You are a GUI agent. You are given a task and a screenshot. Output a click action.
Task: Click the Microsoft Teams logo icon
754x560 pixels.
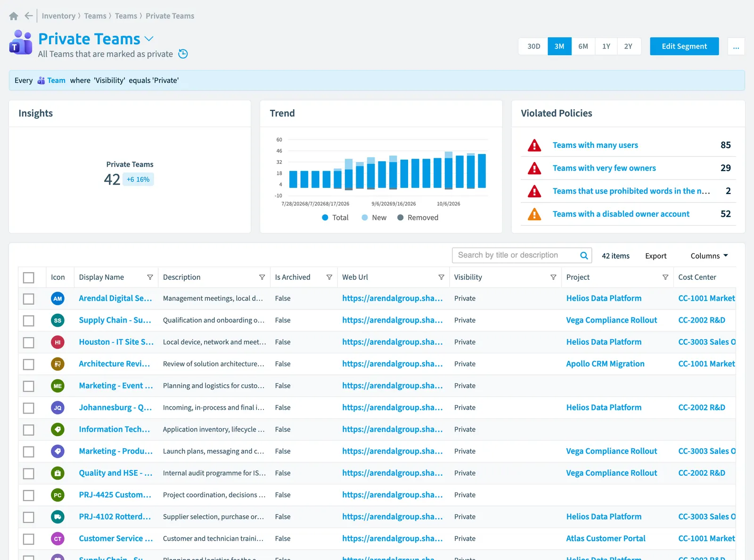pos(21,42)
